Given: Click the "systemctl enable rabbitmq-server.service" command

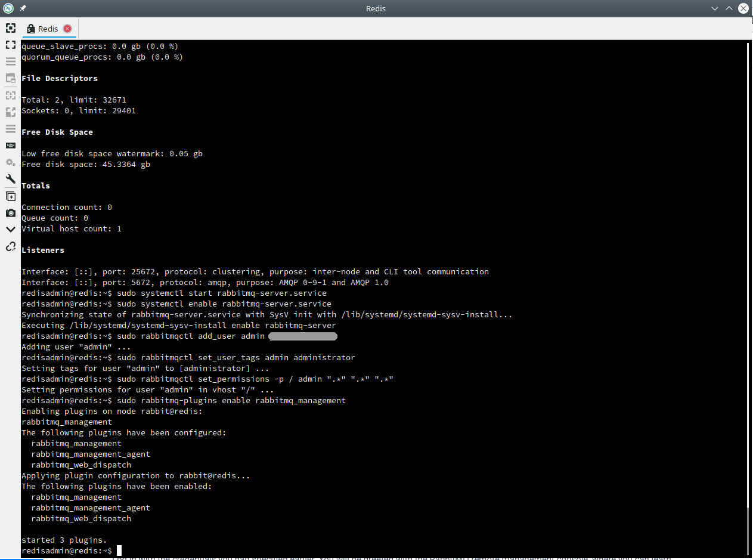Looking at the screenshot, I should point(224,304).
